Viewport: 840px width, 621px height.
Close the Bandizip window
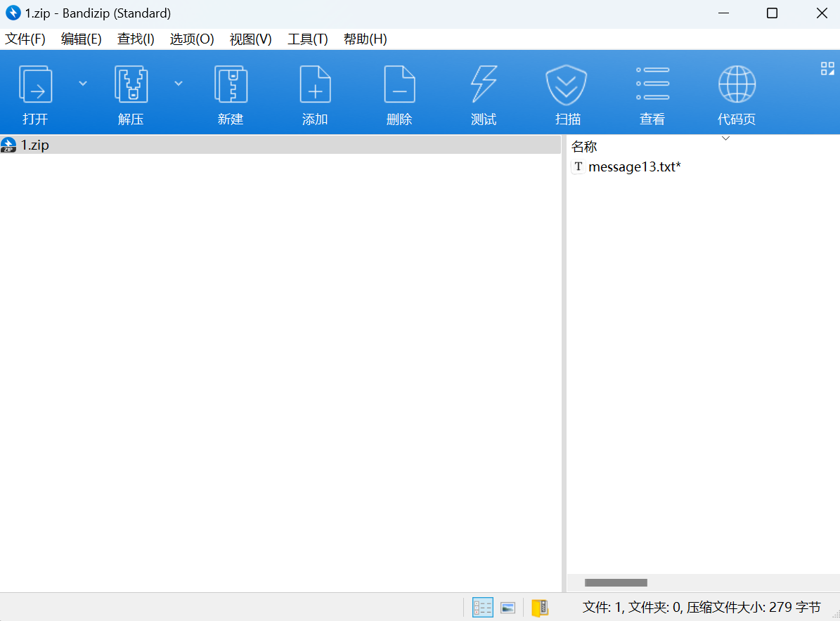[x=822, y=13]
